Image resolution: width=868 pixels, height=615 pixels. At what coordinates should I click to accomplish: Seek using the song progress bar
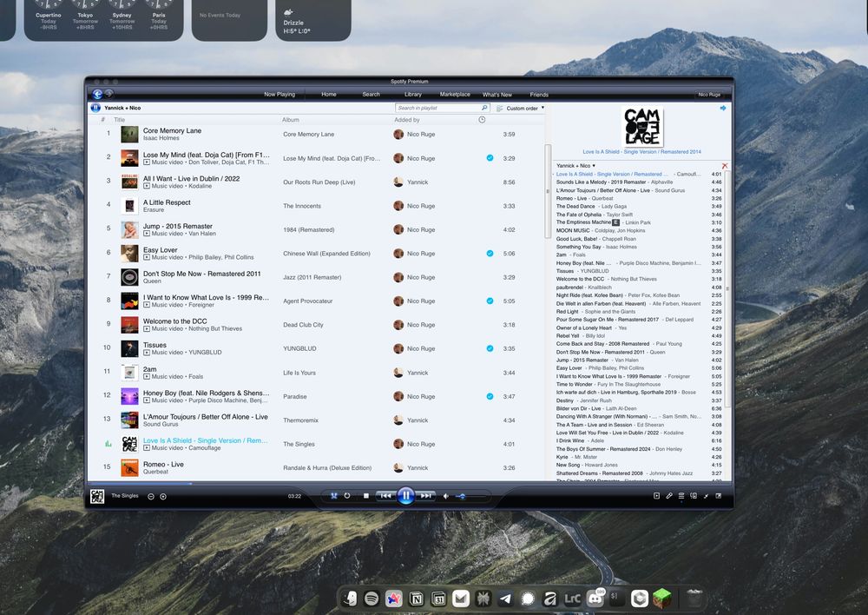(410, 484)
